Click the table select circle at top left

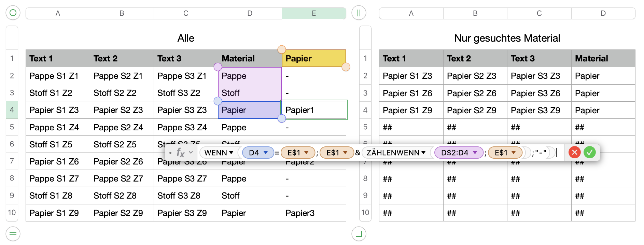click(13, 13)
